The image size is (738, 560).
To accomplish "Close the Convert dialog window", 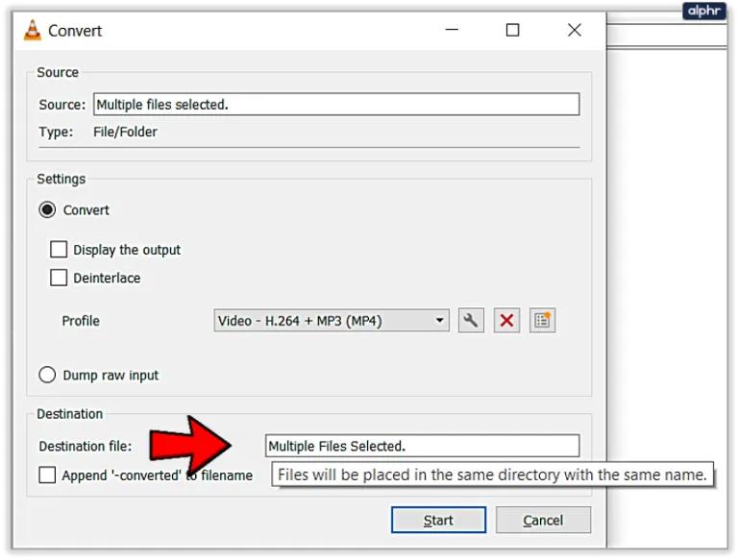I will pyautogui.click(x=575, y=30).
